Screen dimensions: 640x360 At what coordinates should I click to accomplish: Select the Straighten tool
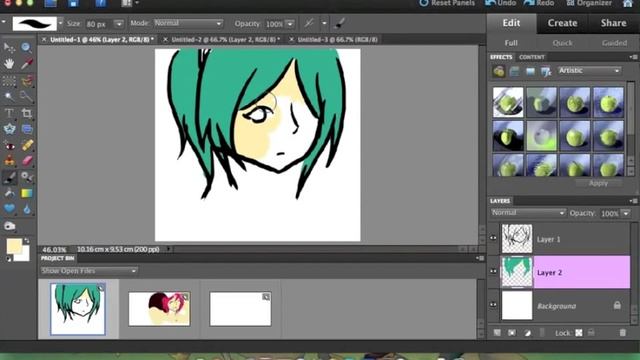pyautogui.click(x=26, y=129)
